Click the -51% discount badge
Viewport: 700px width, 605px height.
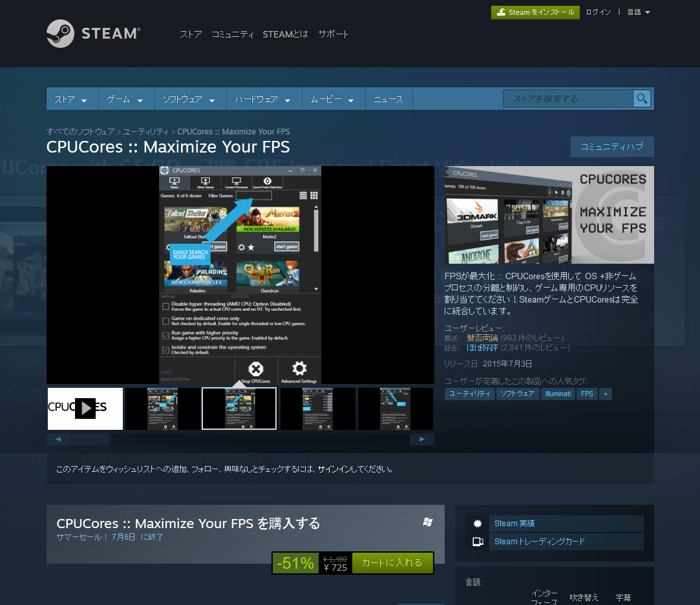coord(295,563)
